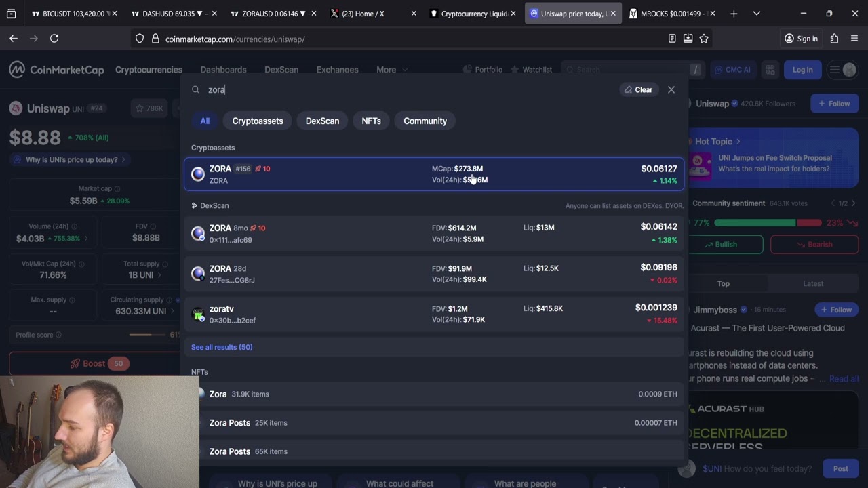Expand Why is UNI's price up today
Screen dimensions: 868x488
[71, 160]
